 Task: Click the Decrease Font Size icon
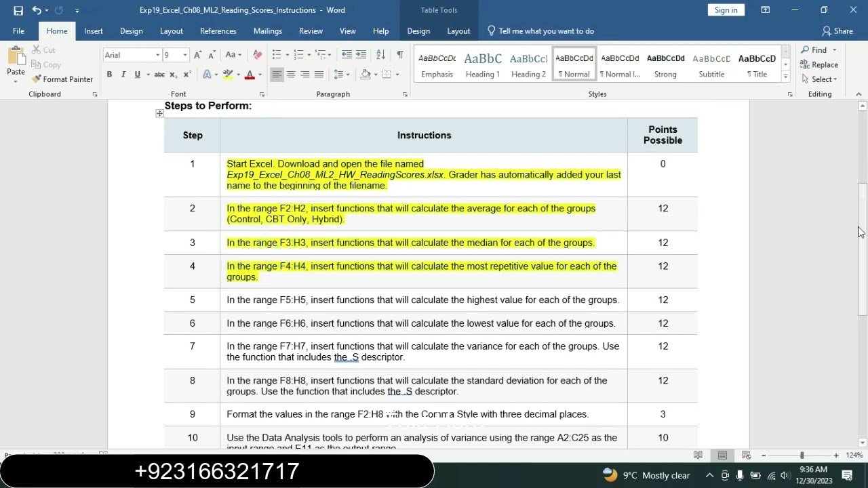click(x=212, y=55)
